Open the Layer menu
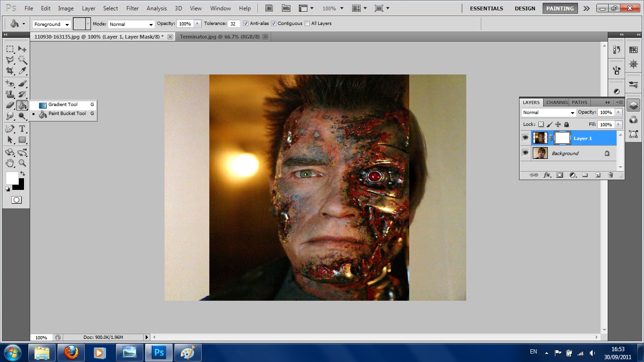The width and height of the screenshot is (644, 362). (89, 8)
